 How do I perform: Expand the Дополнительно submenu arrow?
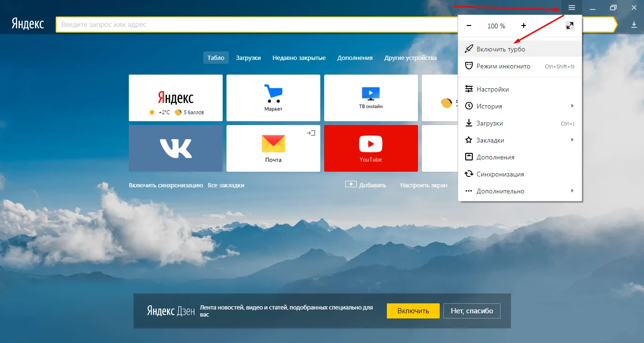click(x=572, y=191)
